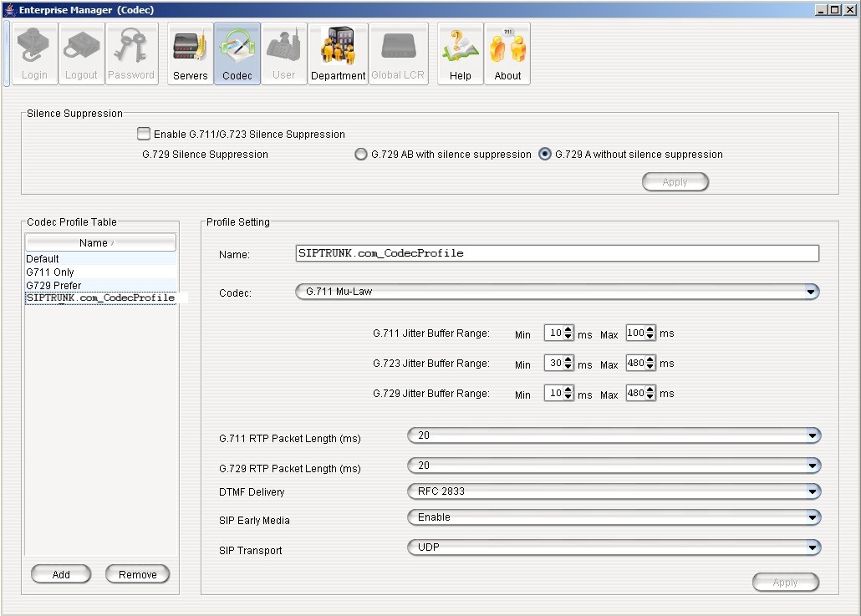
Task: Select G.729 A without silence suppression
Action: point(545,155)
